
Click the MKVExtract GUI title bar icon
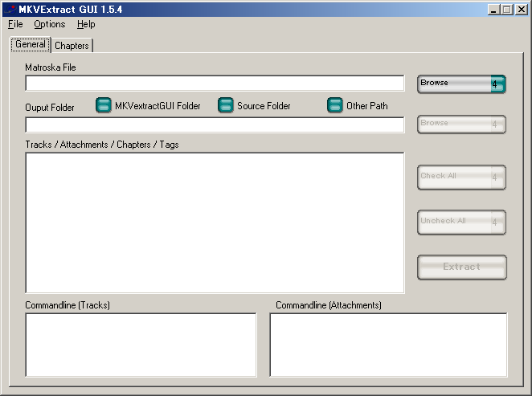click(x=10, y=9)
